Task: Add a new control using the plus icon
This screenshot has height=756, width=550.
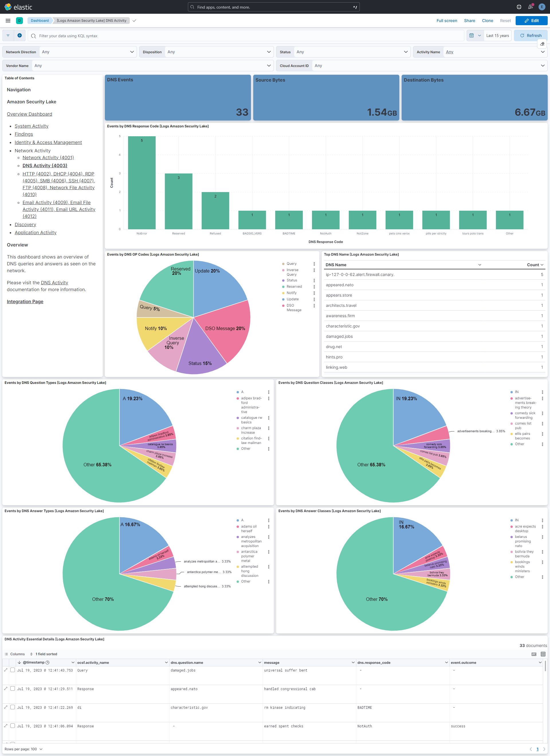Action: pos(19,35)
